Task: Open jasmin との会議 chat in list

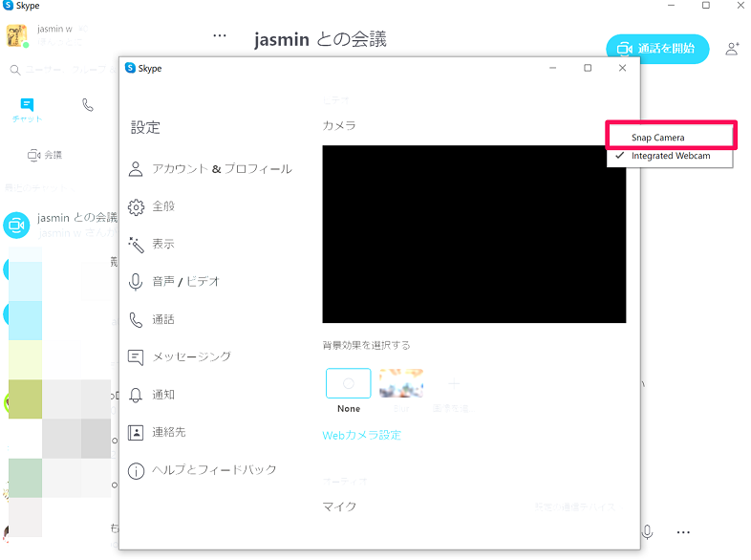Action: click(x=60, y=226)
